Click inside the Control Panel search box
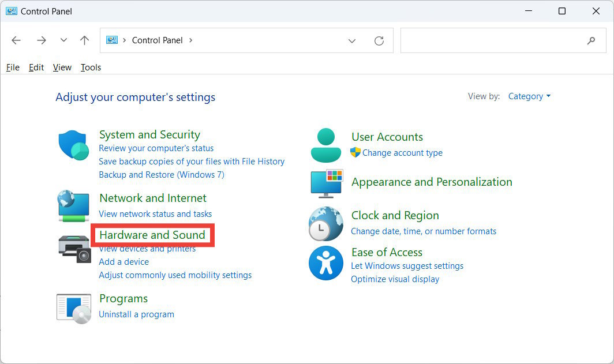The height and width of the screenshot is (364, 614). pos(491,40)
